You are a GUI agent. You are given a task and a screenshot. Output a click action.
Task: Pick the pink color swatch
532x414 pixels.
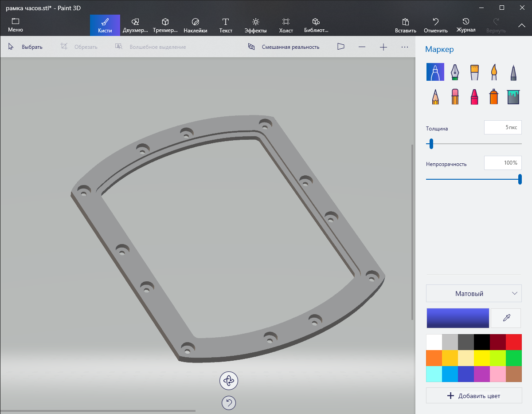(498, 374)
